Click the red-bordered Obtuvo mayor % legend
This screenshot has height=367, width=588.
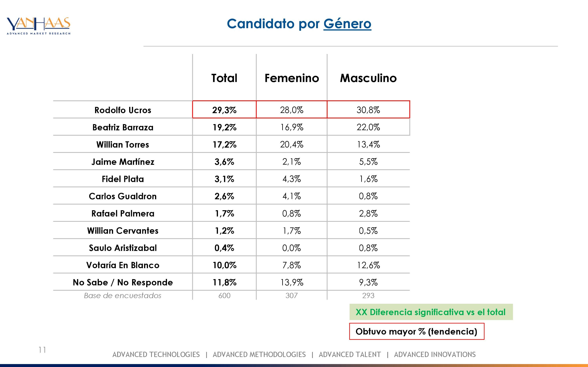(x=416, y=331)
